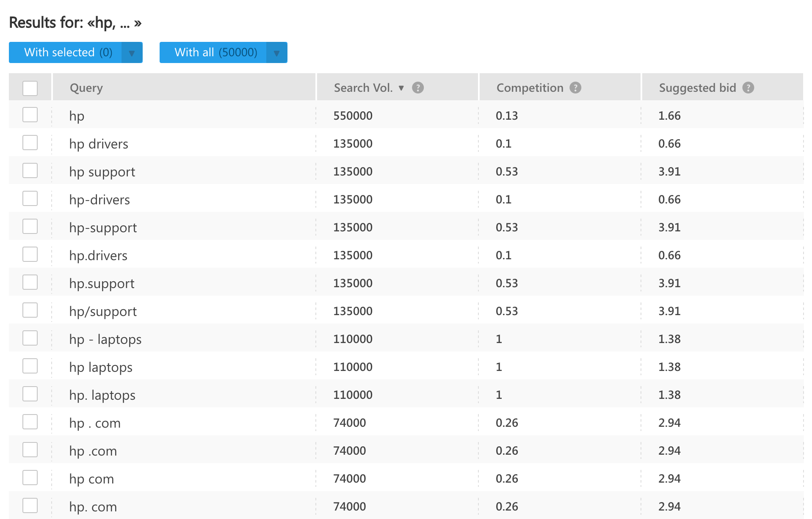Click competition value 0.13 in hp row

pyautogui.click(x=507, y=115)
